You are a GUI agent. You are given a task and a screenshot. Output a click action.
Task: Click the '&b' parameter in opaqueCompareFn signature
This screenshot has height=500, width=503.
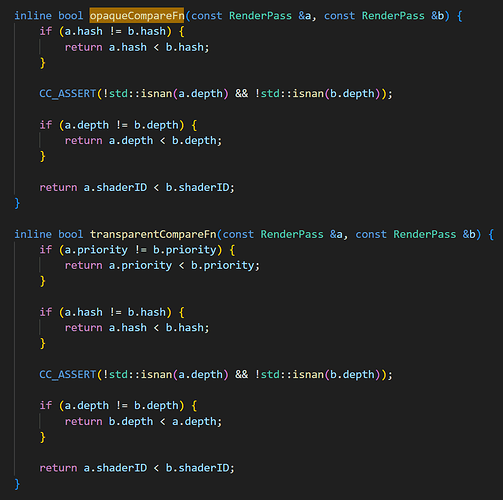click(x=438, y=16)
